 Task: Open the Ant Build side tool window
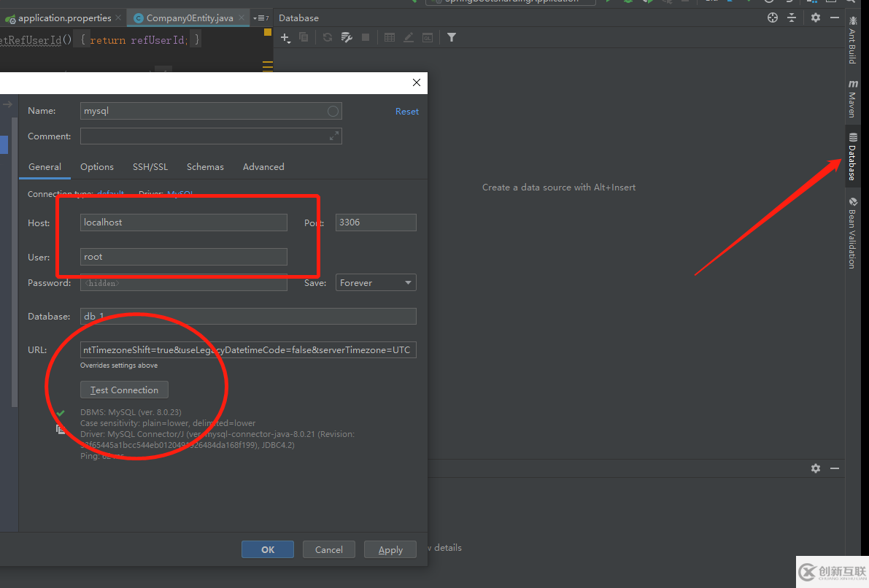click(852, 40)
